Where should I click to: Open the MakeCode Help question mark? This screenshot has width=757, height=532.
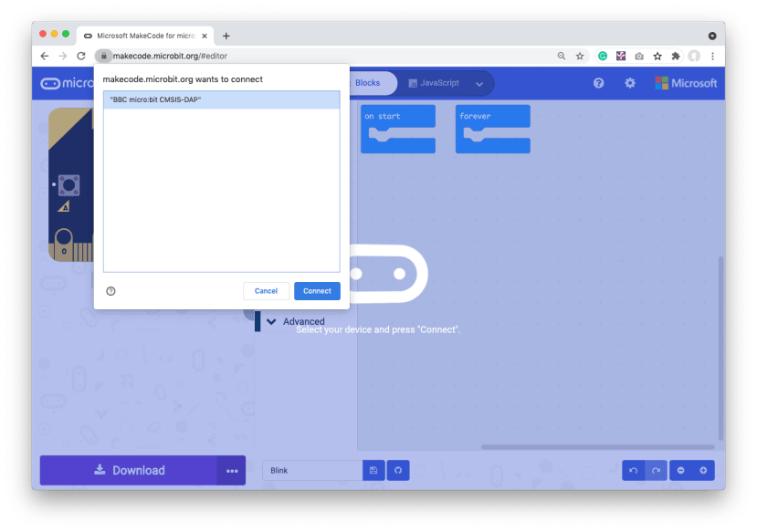(599, 83)
